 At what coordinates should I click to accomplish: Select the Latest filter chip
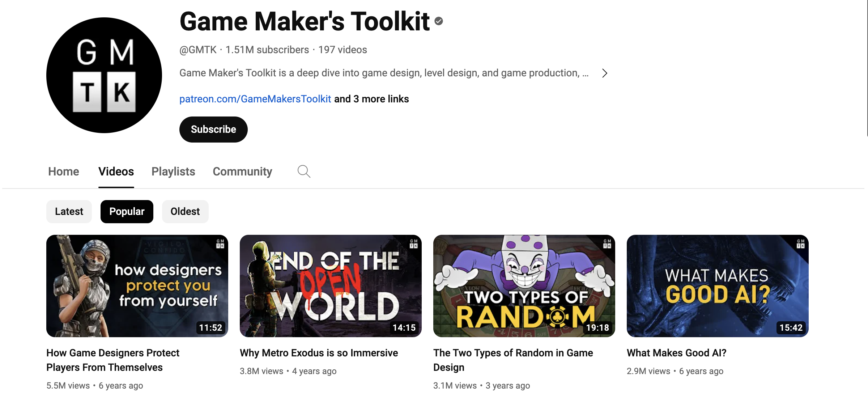[x=69, y=211]
